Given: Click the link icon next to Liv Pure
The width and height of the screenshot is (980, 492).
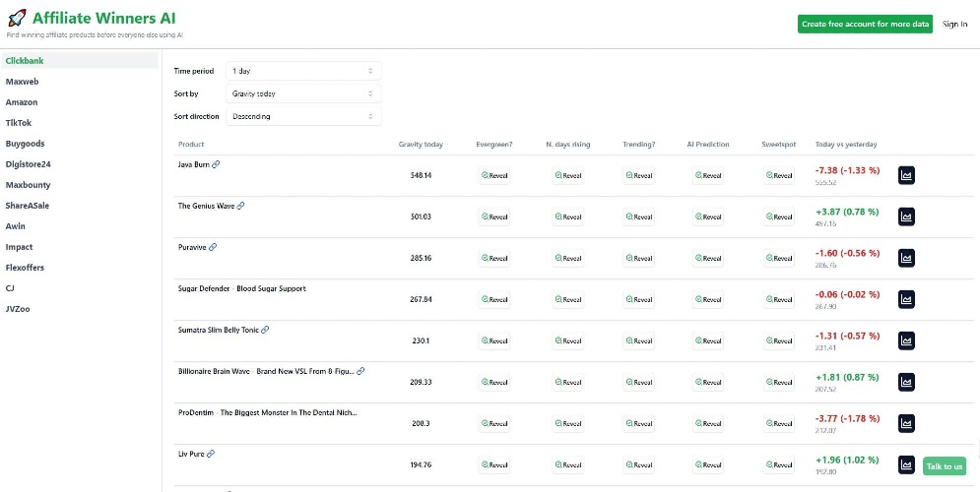Looking at the screenshot, I should tap(211, 454).
